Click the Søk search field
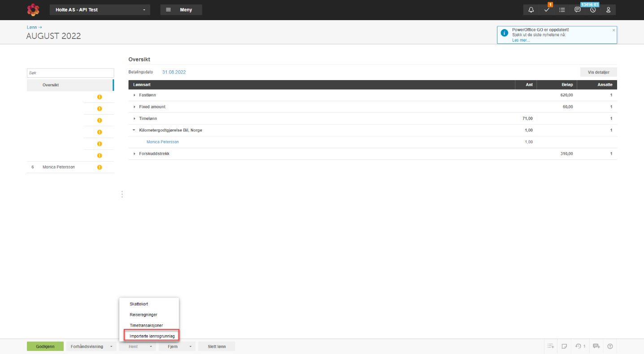The height and width of the screenshot is (354, 644). tap(70, 73)
